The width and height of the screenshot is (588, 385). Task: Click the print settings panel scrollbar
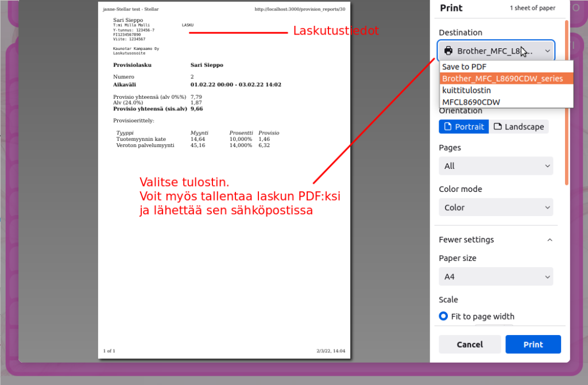coord(567,103)
